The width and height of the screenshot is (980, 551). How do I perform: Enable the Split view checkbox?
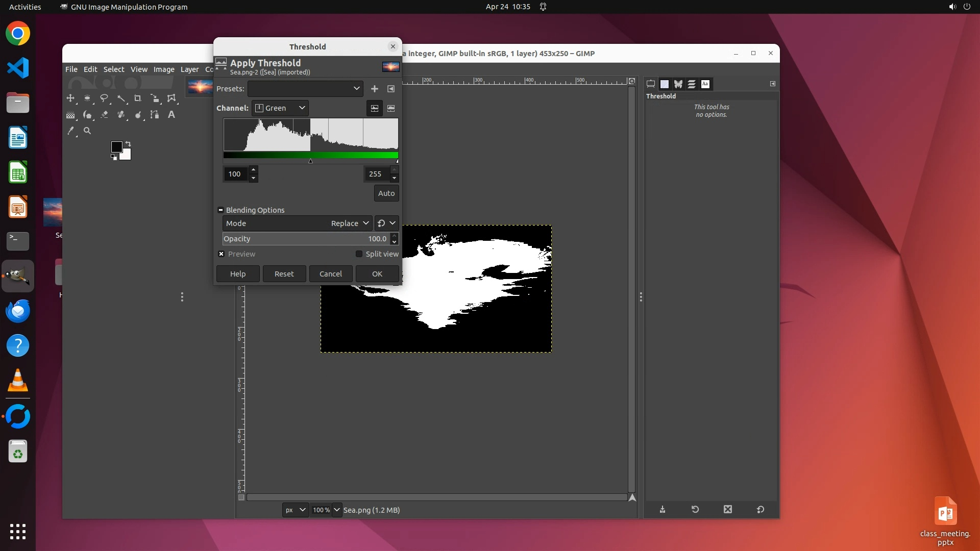coord(359,254)
